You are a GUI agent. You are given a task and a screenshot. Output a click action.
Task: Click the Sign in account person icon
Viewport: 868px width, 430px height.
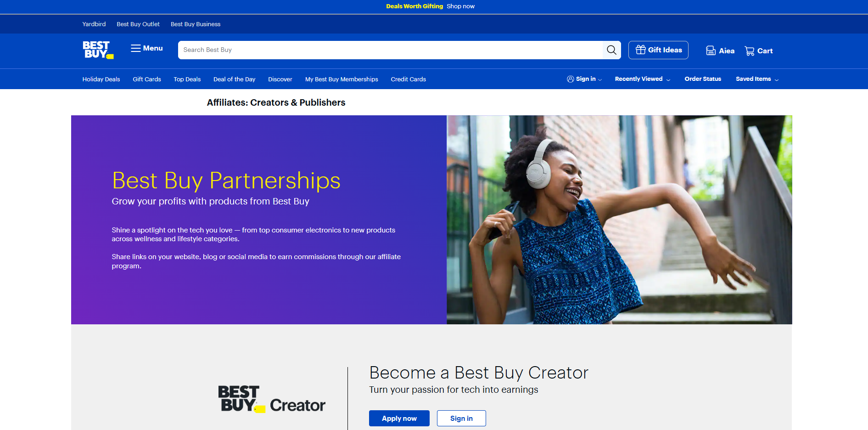[571, 79]
